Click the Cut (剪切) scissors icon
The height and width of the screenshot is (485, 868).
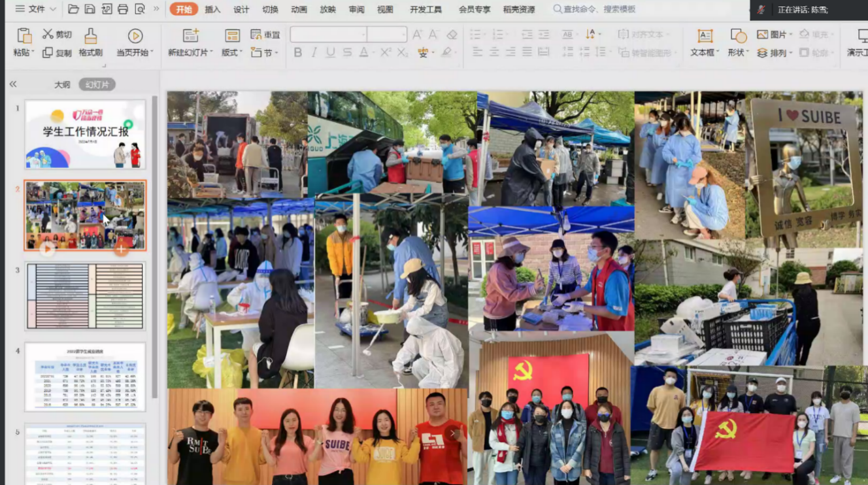[x=48, y=34]
